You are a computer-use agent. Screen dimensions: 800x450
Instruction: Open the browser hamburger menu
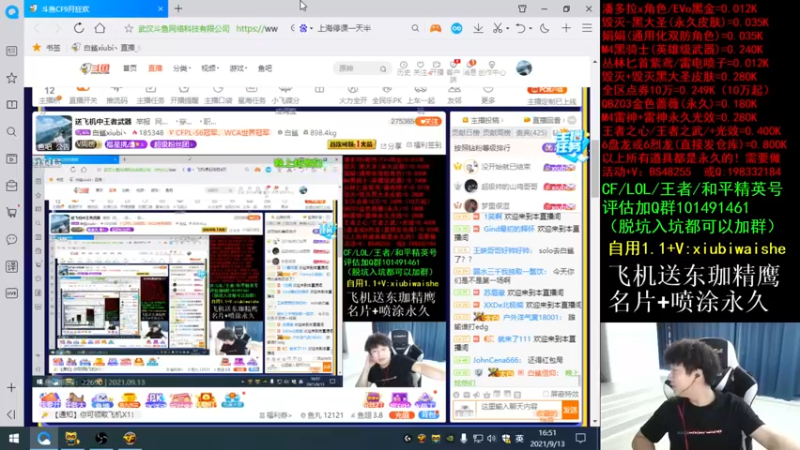(587, 29)
